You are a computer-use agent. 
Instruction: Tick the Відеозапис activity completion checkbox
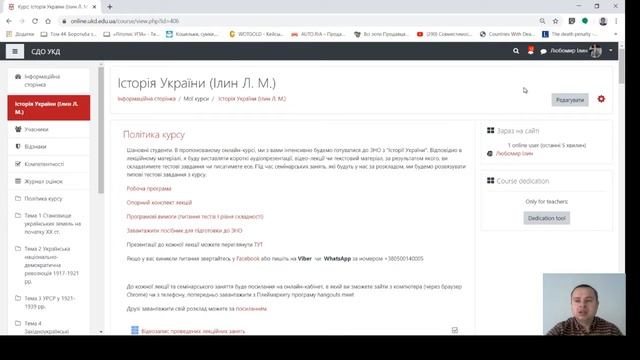point(455,330)
